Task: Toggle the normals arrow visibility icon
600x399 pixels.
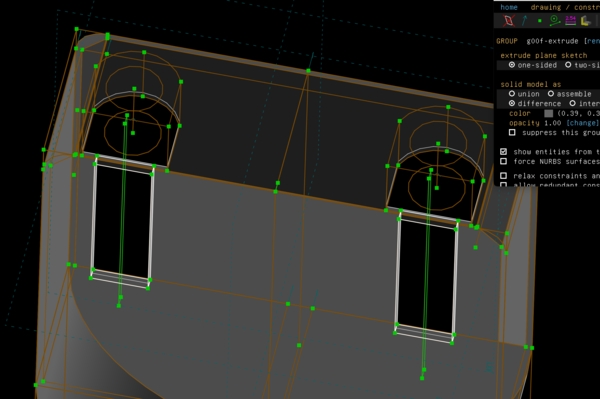Action: 524,21
